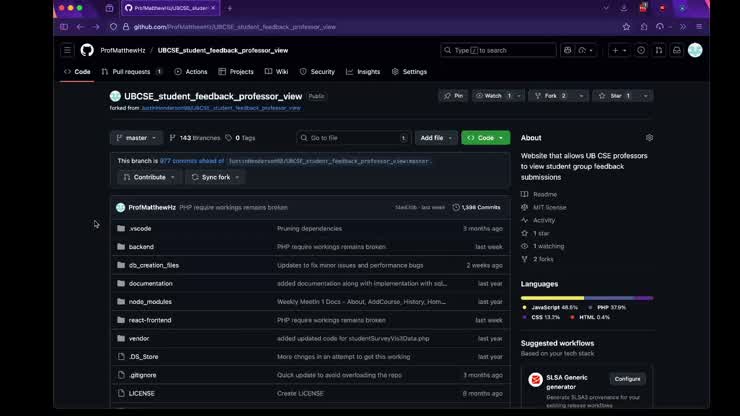Click the browser forward arrow
740x416 pixels.
tap(96, 27)
